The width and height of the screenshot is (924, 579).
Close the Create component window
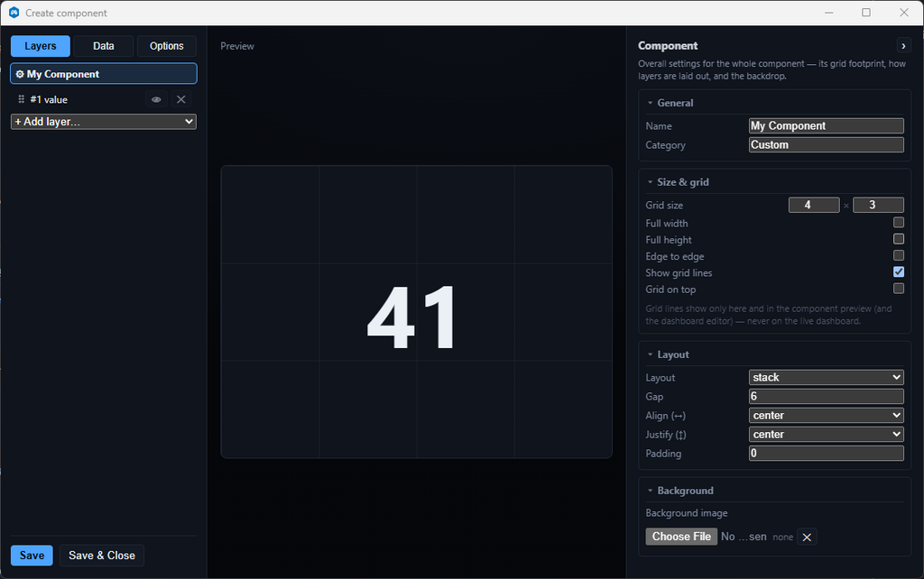[903, 13]
